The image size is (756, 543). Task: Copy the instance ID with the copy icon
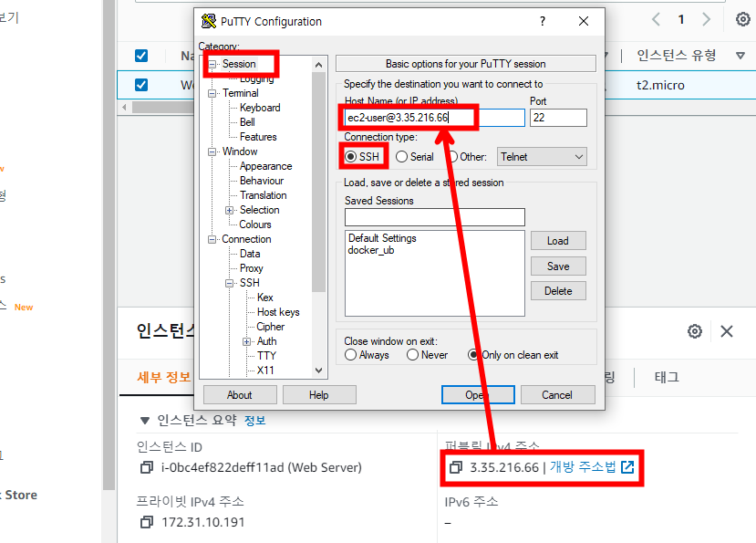146,467
